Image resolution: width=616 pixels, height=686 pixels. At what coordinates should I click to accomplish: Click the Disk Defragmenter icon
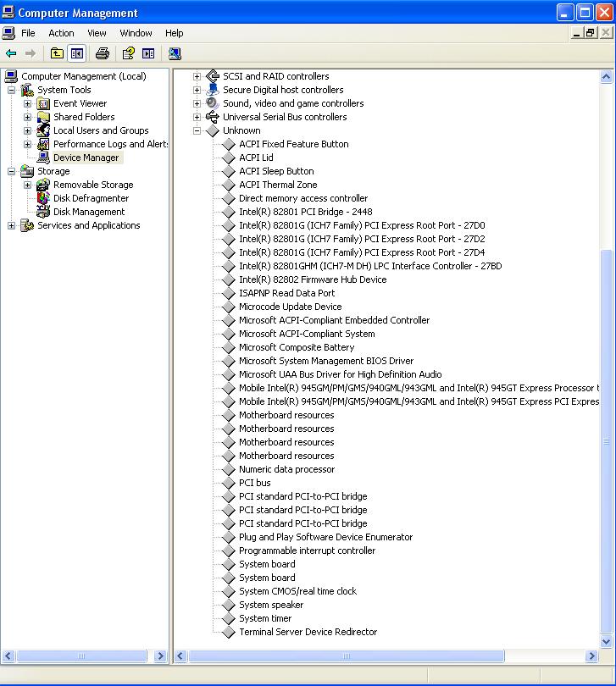(x=43, y=198)
